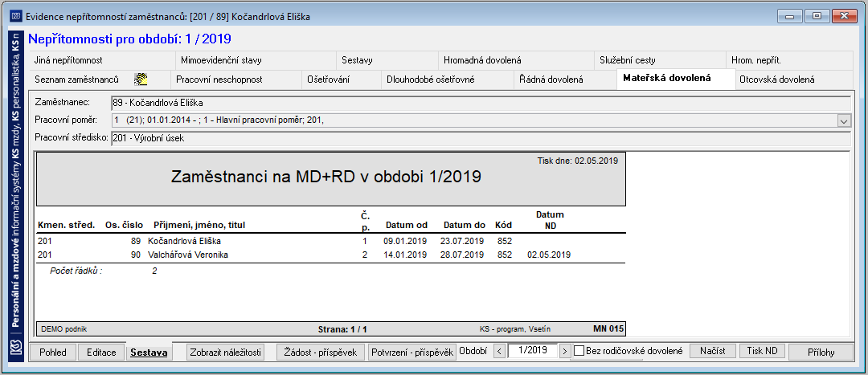Open the Jiná nepřítomnost tab
Viewport: 868px width, 375px height.
coord(101,60)
